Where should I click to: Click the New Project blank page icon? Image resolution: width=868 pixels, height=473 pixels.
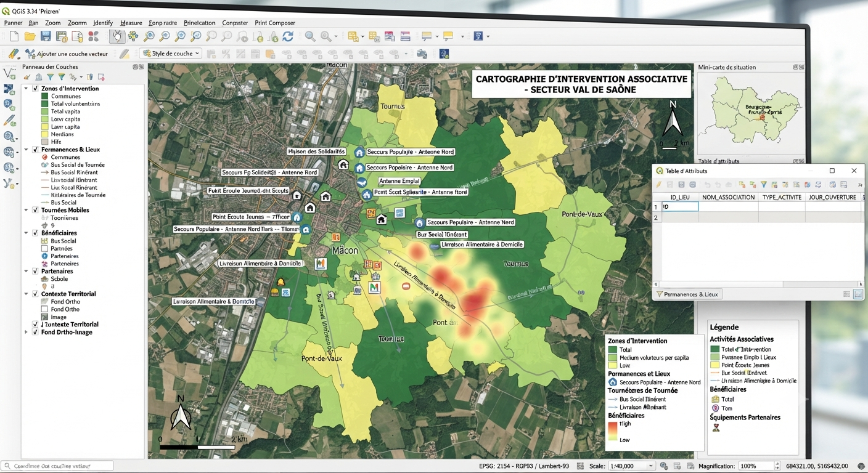click(14, 36)
